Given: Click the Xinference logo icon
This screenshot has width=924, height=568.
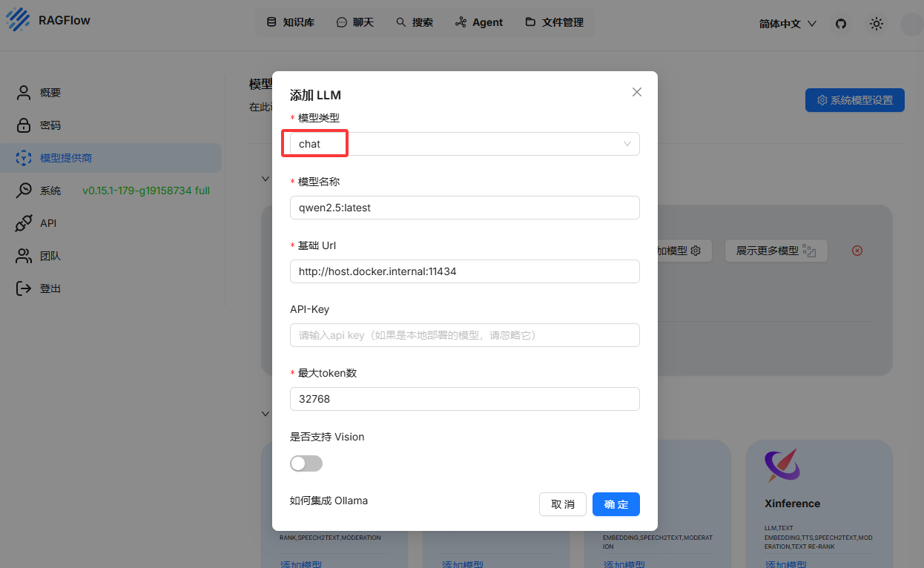Looking at the screenshot, I should click(782, 465).
